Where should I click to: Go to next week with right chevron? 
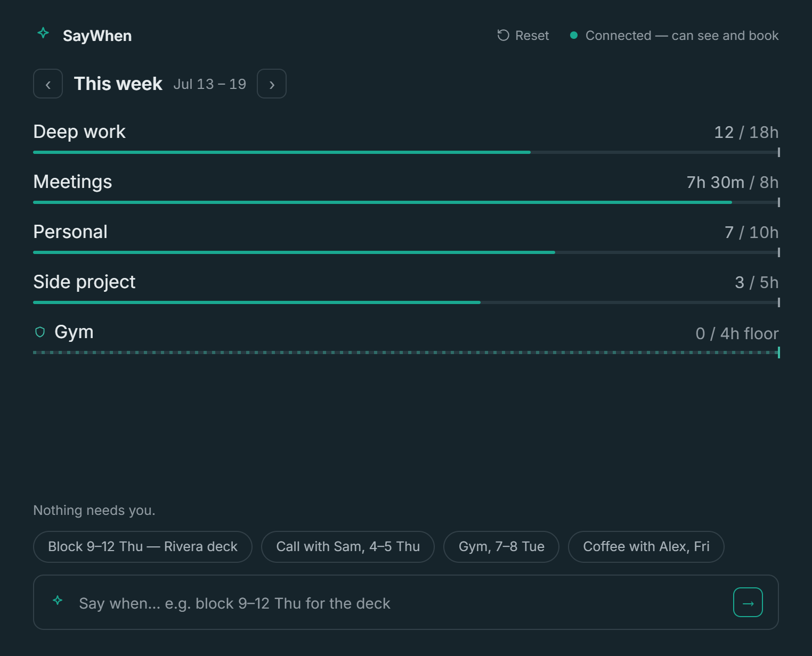[x=272, y=84]
